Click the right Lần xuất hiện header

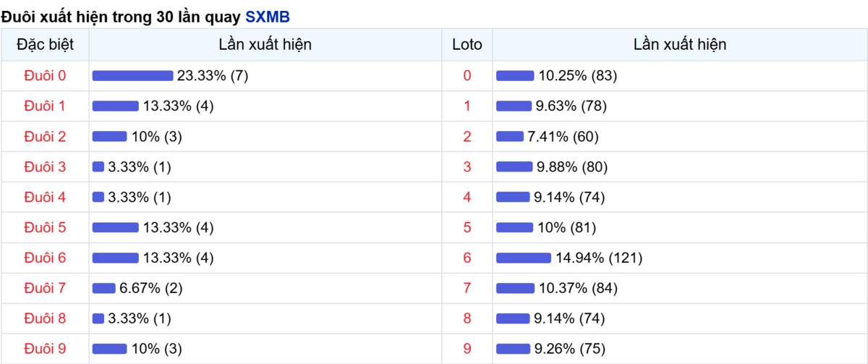[680, 45]
